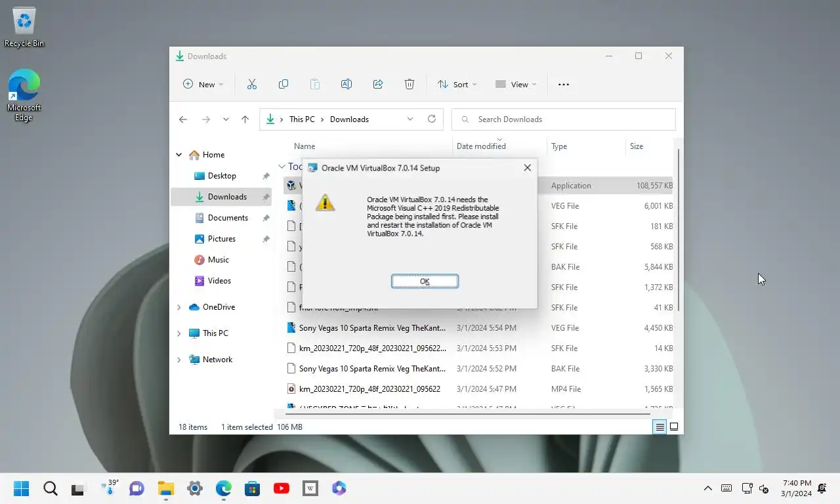Click the file list vertical scrollbar

tap(679, 230)
